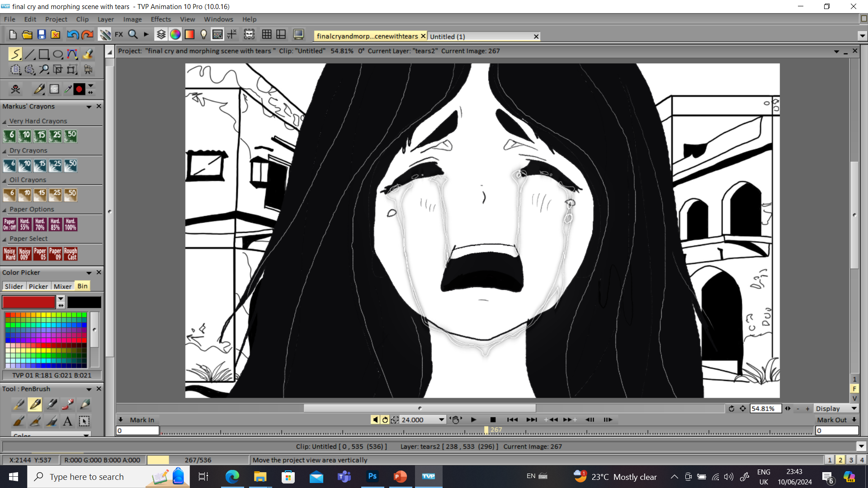This screenshot has height=488, width=868.
Task: Select the red foreground color swatch
Action: 28,302
